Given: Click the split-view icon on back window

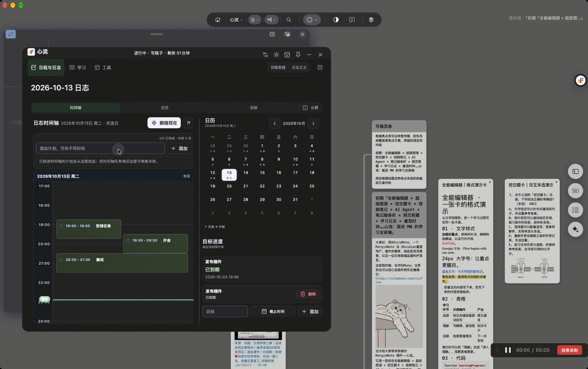Looking at the screenshot, I should (272, 34).
